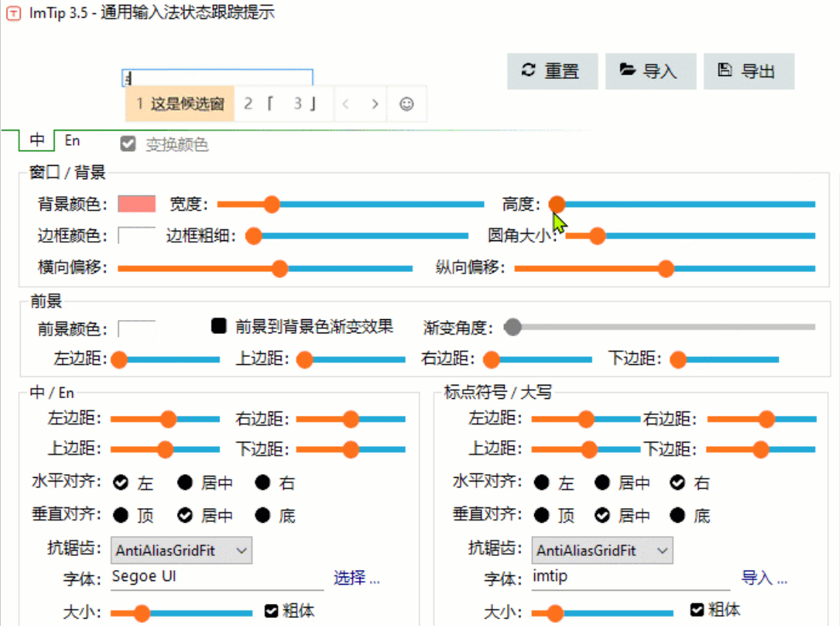
Task: Click 选择 ... font link
Action: click(x=357, y=578)
